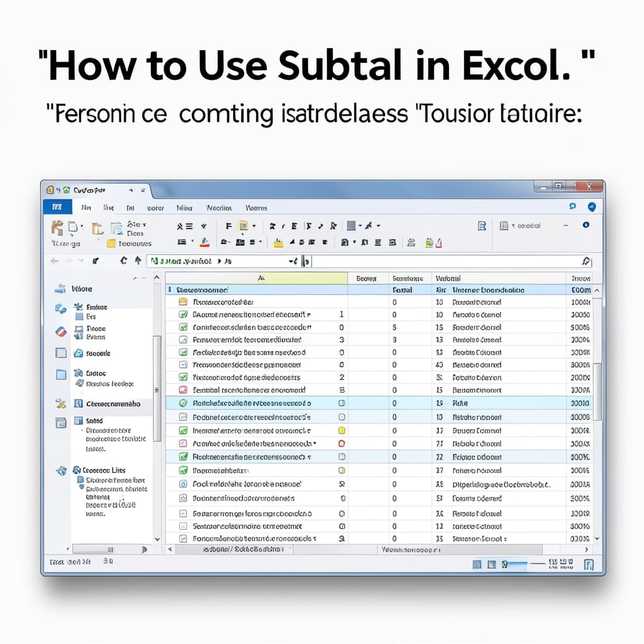
Task: Click the search magnifier icon in search field
Action: pyautogui.click(x=586, y=261)
